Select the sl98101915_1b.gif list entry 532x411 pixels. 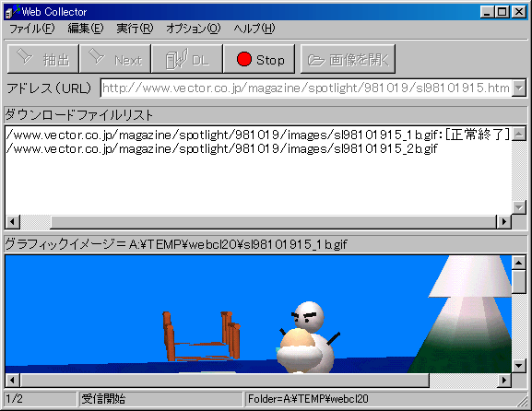(258, 135)
